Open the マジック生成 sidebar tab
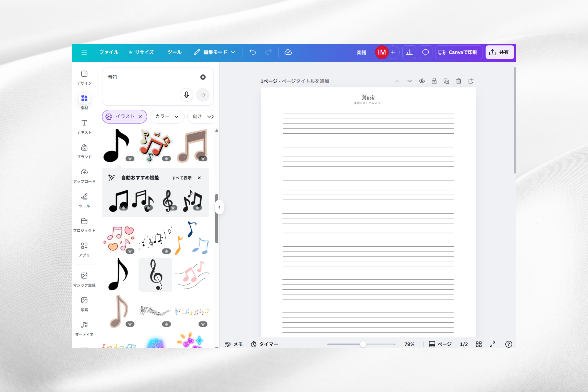This screenshot has width=588, height=392. point(84,280)
